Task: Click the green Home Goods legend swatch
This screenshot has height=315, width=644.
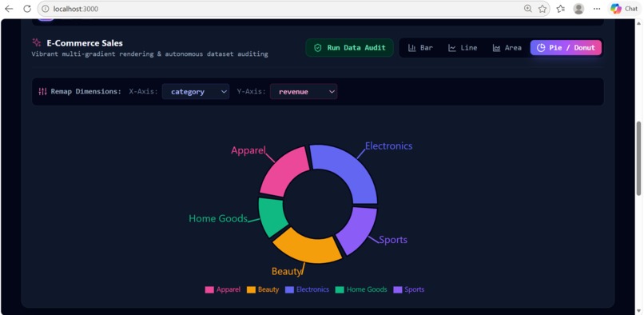Action: point(340,290)
